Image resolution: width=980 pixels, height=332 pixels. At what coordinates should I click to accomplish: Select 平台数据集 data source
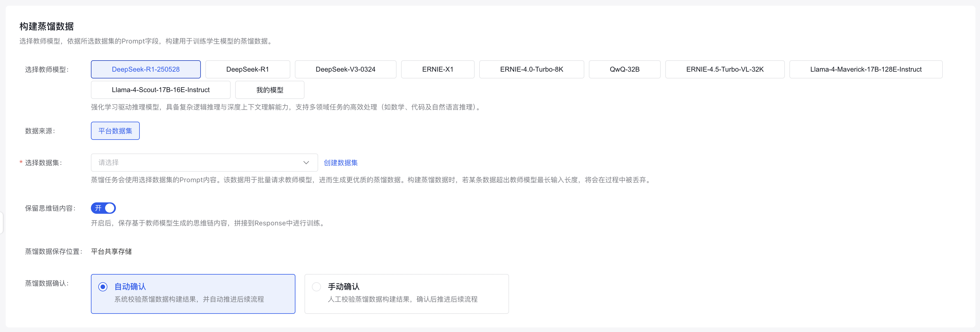115,130
